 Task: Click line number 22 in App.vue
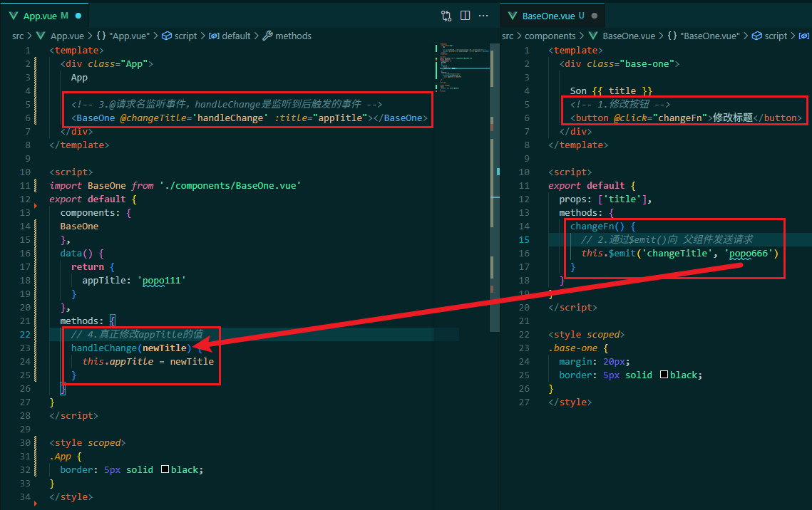(25, 334)
